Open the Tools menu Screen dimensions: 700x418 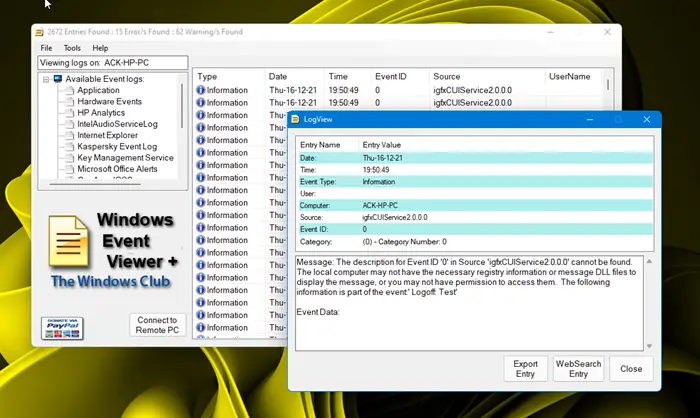[x=72, y=48]
